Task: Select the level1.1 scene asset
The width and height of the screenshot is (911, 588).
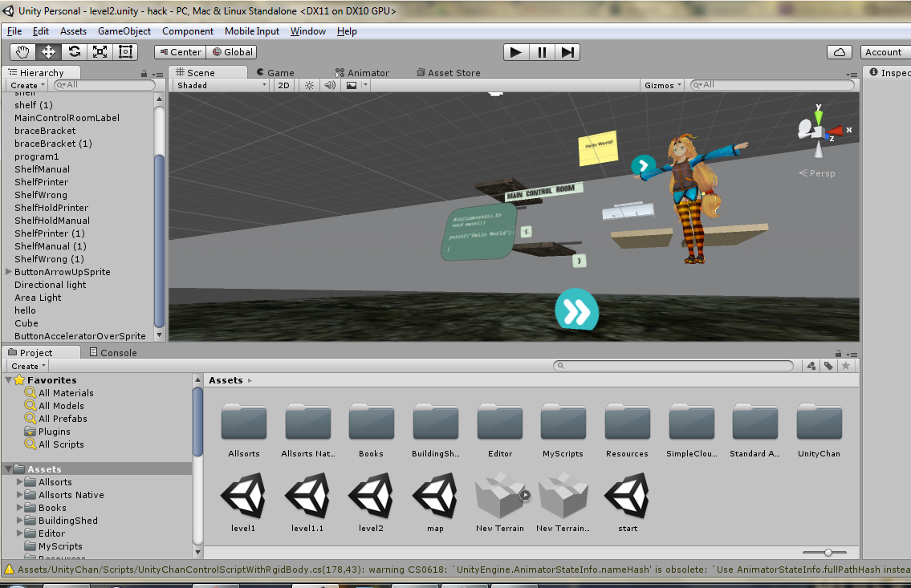Action: click(x=307, y=495)
